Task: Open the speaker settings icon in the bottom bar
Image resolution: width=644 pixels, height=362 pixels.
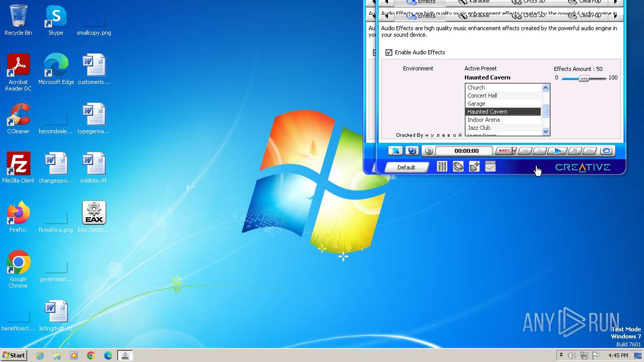Action: point(458,167)
